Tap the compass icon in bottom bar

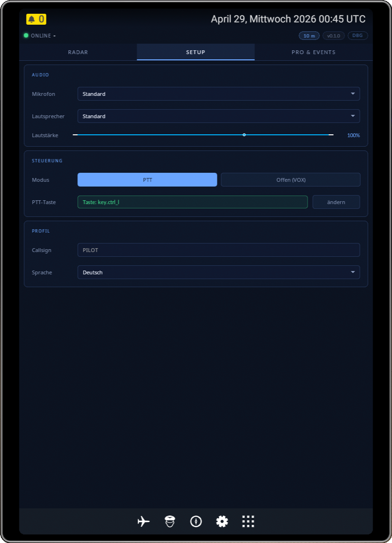pos(196,521)
